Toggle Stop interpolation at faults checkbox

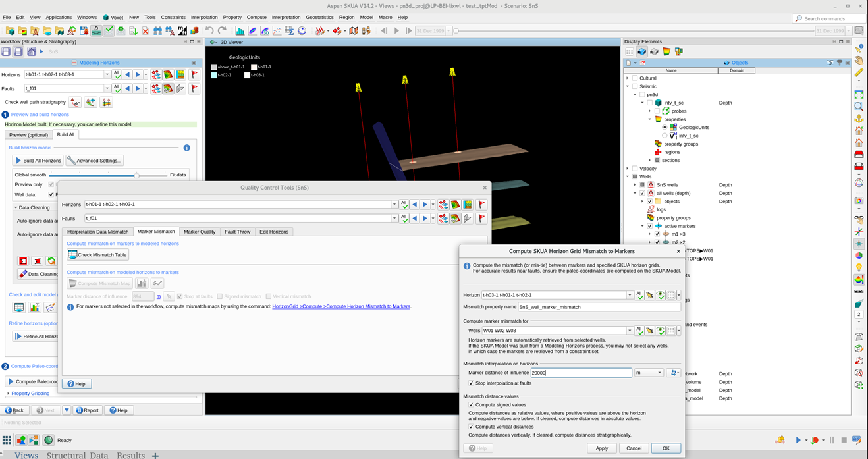[x=471, y=383]
